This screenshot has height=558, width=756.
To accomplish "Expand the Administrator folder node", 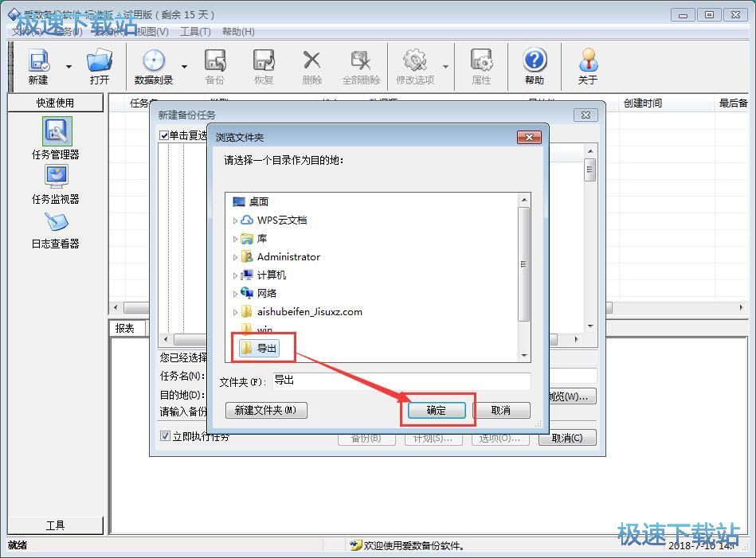I will point(235,257).
